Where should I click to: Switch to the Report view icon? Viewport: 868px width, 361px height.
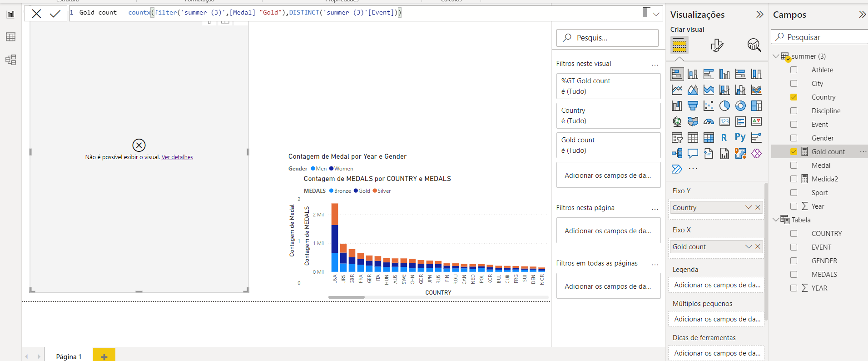point(10,15)
